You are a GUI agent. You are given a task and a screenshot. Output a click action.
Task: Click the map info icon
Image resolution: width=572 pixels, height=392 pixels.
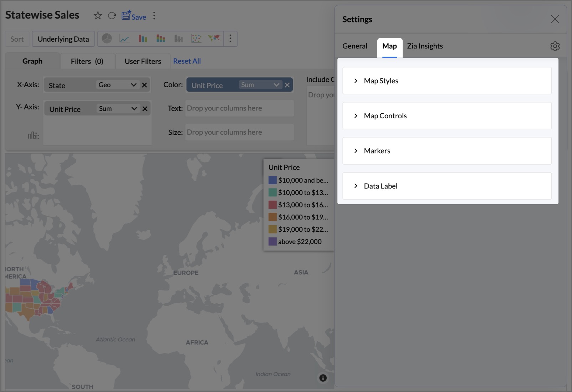(x=323, y=378)
